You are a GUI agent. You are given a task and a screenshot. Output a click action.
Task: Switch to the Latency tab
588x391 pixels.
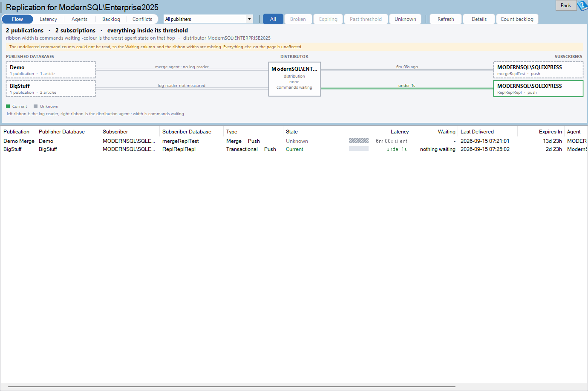(48, 19)
